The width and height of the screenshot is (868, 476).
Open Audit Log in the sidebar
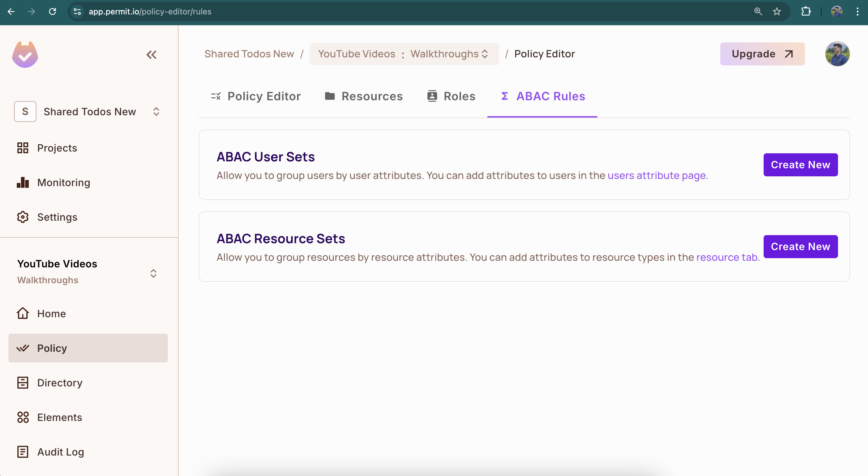click(88, 452)
